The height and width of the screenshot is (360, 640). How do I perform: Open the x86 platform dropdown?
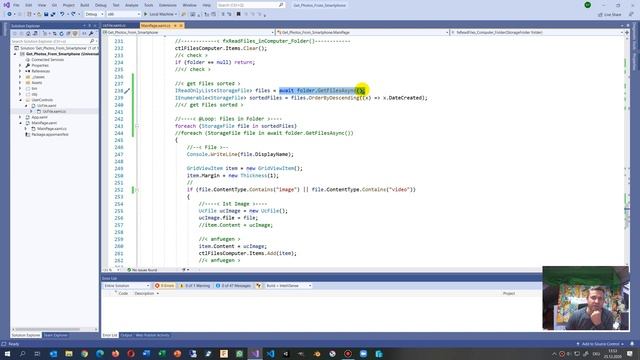click(123, 14)
